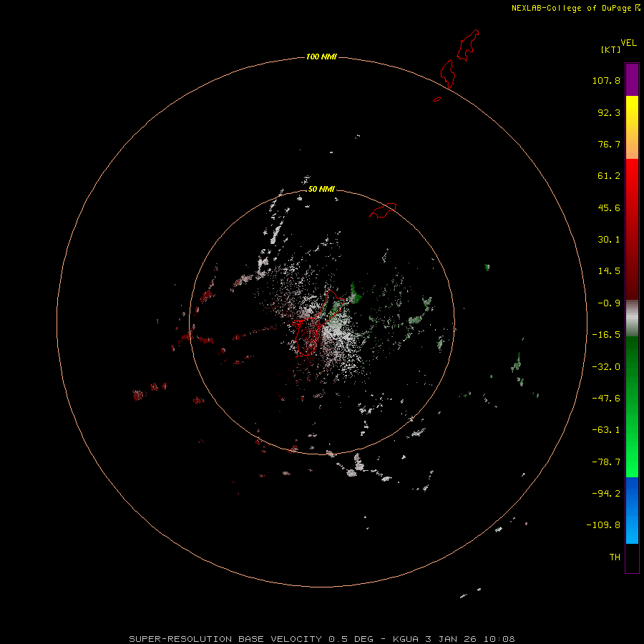Click the -32.0 legend value
This screenshot has height=644, width=644.
click(x=606, y=367)
